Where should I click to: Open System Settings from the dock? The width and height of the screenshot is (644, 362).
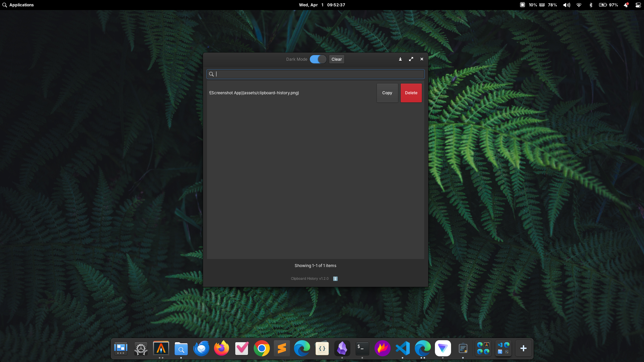coord(141,349)
